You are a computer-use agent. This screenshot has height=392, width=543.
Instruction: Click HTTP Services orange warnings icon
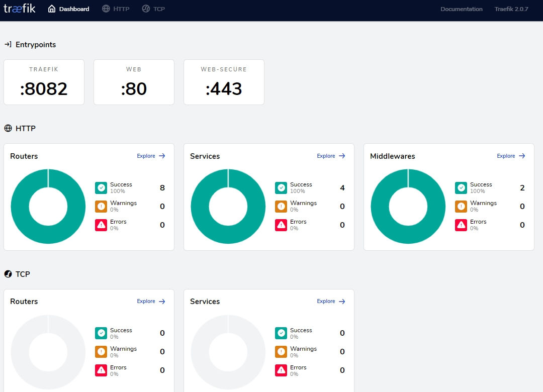click(x=281, y=207)
